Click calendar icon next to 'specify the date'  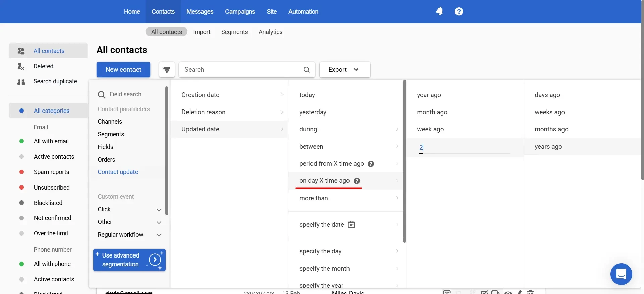pyautogui.click(x=351, y=224)
